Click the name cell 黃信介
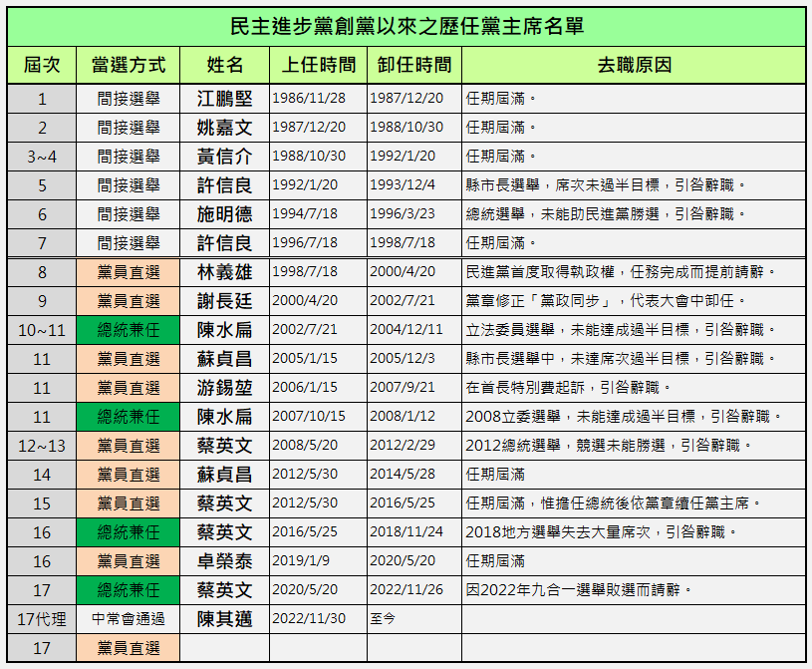The image size is (812, 669). point(225,157)
